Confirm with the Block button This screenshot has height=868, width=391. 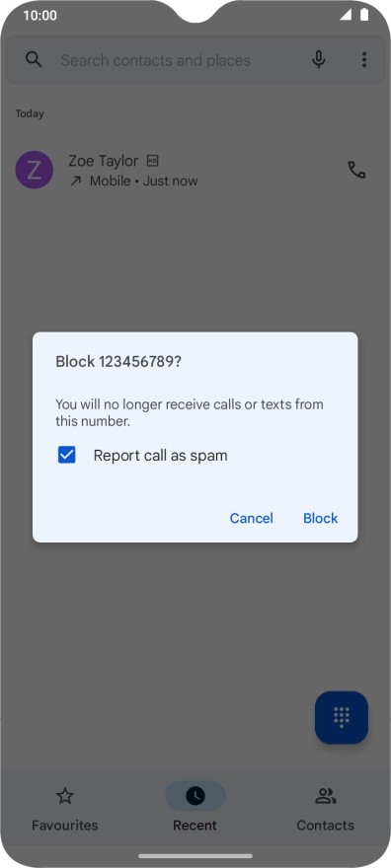[320, 518]
